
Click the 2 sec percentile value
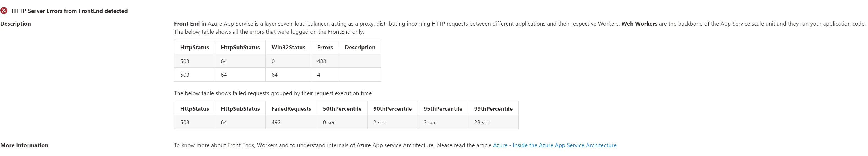tap(380, 123)
